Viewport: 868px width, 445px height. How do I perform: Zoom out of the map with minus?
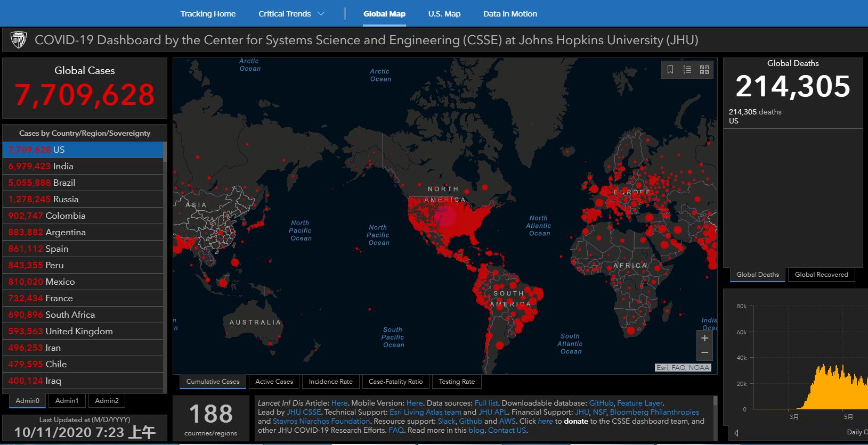coord(704,352)
